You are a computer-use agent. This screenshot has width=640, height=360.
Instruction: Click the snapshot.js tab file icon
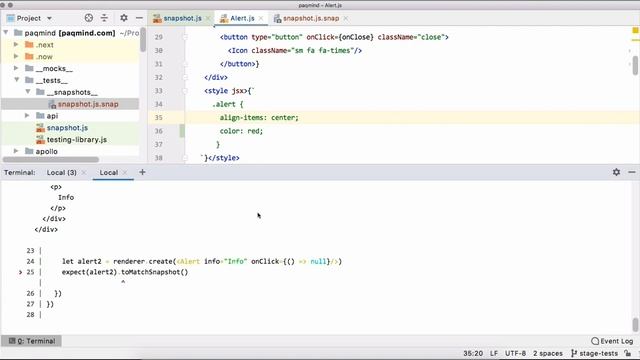pyautogui.click(x=157, y=18)
